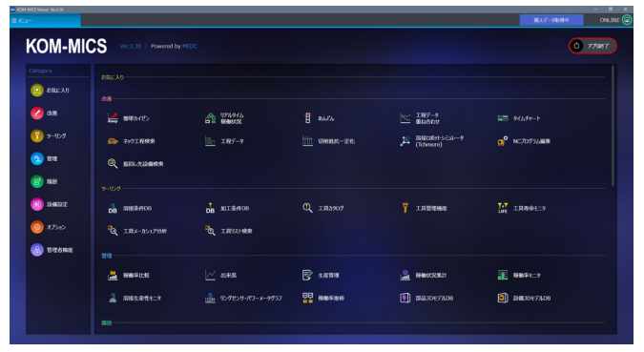Image resolution: width=644 pixels, height=352 pixels.
Task: Open the メニュー hamburger menu
Action: point(22,20)
